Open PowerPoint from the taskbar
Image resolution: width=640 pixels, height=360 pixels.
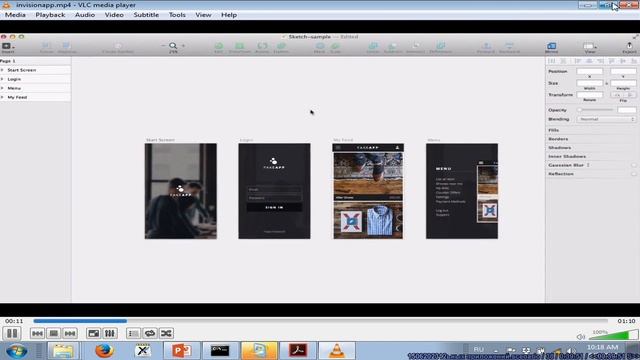[x=182, y=351]
